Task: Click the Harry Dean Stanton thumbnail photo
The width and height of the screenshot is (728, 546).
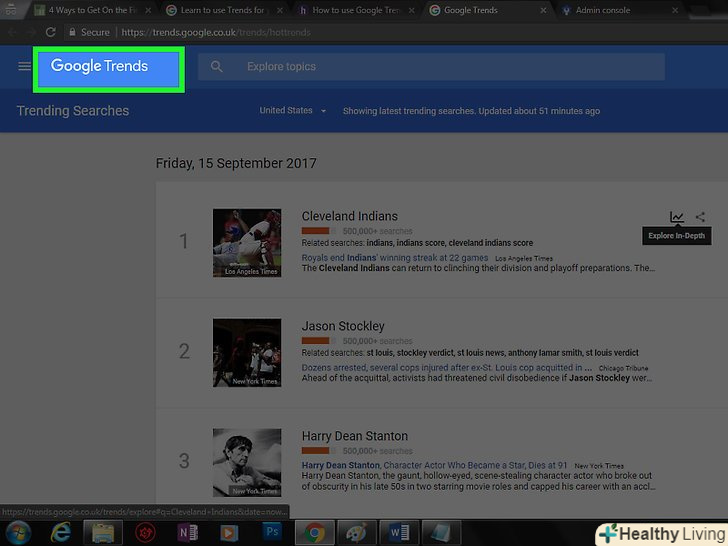Action: [x=247, y=462]
